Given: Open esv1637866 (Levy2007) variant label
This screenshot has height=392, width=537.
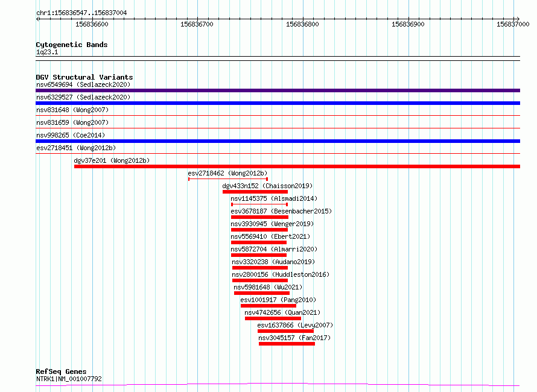Looking at the screenshot, I should (295, 325).
